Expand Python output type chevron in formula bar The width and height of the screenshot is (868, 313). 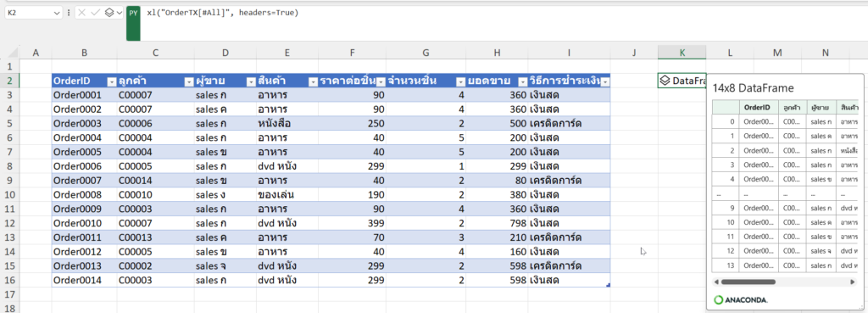coord(119,12)
